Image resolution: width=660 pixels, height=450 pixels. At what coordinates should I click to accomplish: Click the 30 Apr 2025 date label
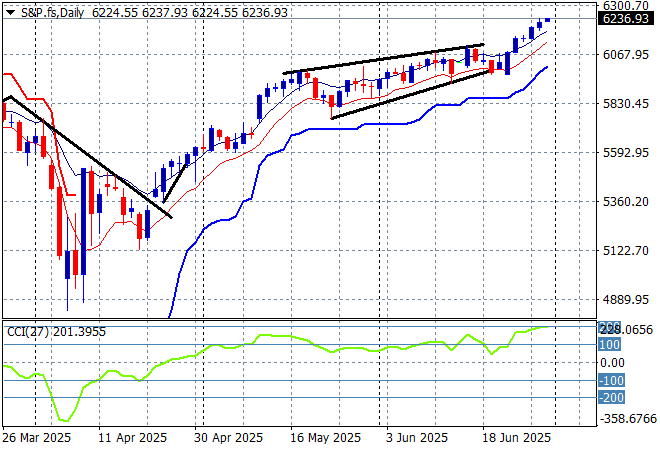coord(228,438)
